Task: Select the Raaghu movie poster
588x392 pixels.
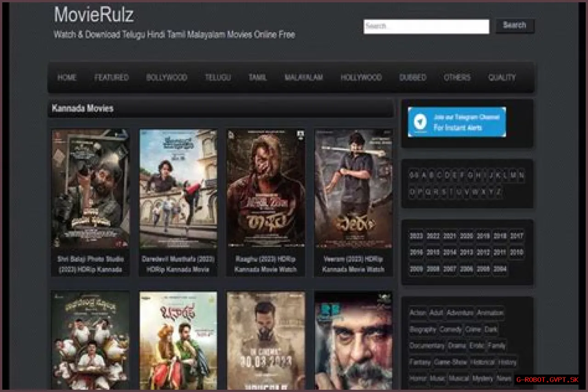Action: tap(266, 188)
